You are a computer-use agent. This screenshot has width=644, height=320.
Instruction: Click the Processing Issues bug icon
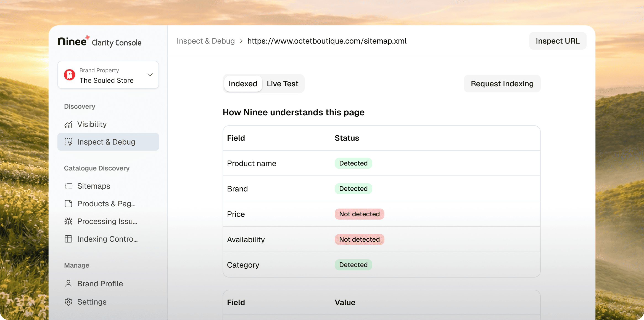pos(68,222)
